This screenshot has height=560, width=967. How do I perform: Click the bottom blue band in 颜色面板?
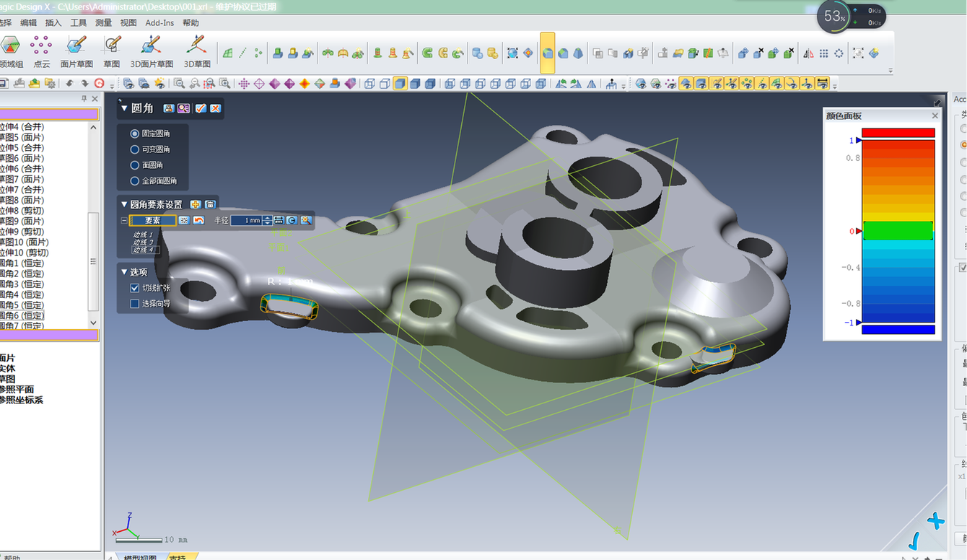point(898,329)
